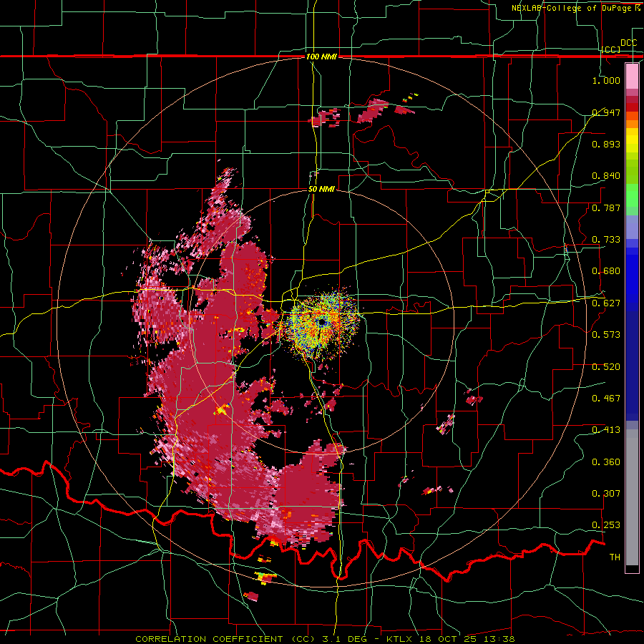Image resolution: width=644 pixels, height=644 pixels.
Task: Click the 0.520 scale value
Action: pos(606,367)
